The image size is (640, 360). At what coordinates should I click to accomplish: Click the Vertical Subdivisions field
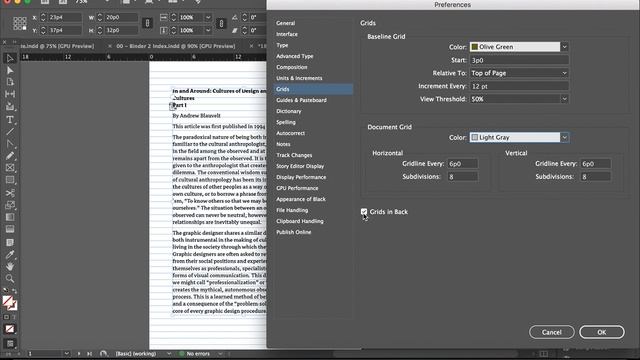pyautogui.click(x=596, y=177)
